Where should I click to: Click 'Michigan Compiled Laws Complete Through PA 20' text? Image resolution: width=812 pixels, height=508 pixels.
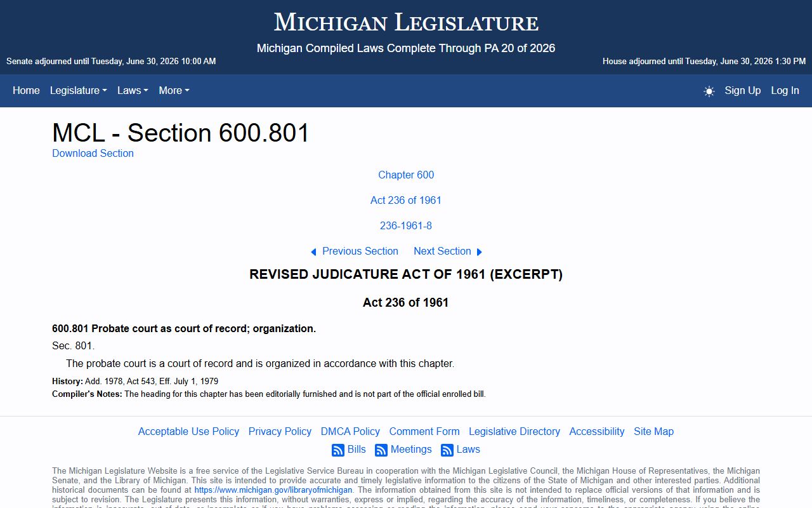click(x=406, y=48)
